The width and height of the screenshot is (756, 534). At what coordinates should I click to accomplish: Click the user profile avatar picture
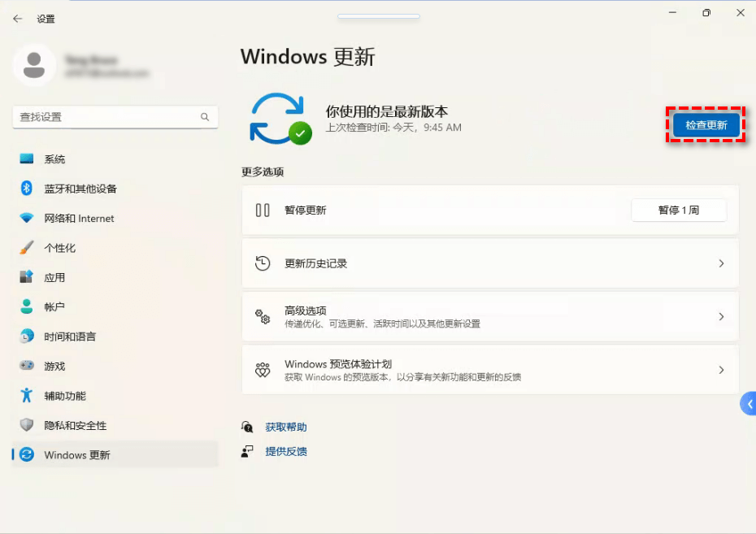(x=34, y=65)
